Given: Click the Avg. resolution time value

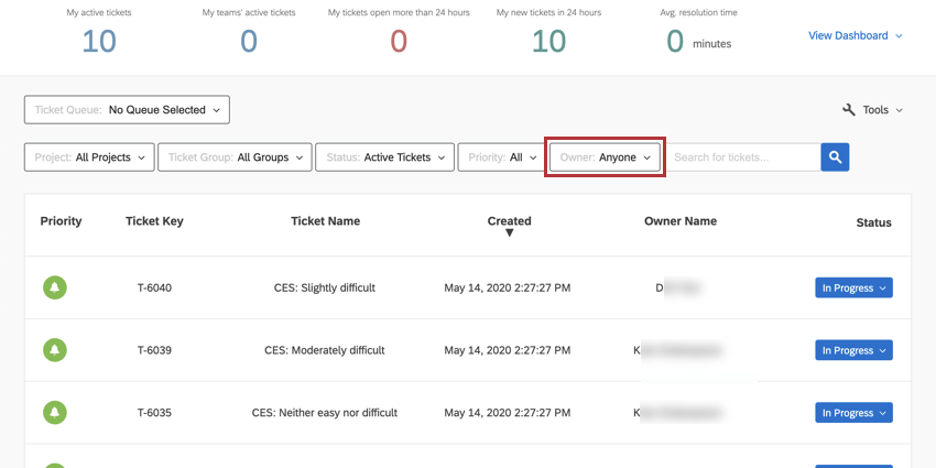Looking at the screenshot, I should click(675, 42).
